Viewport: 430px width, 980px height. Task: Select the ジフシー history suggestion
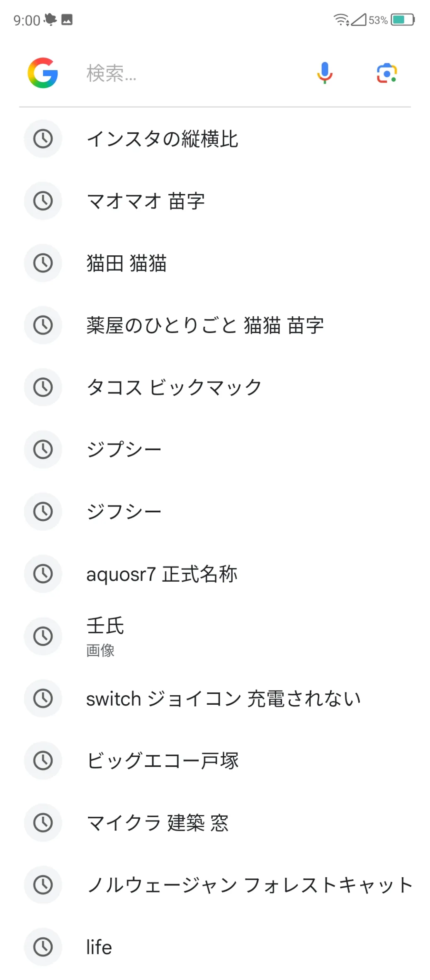[x=124, y=512]
